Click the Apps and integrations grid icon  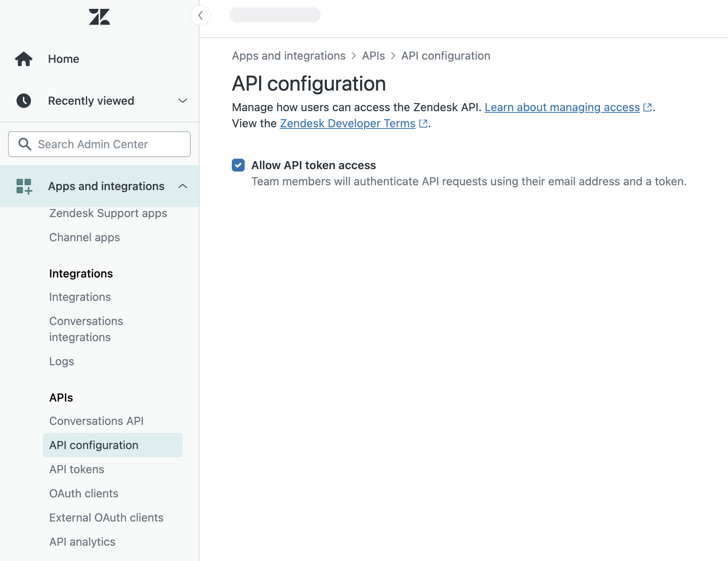[x=24, y=186]
